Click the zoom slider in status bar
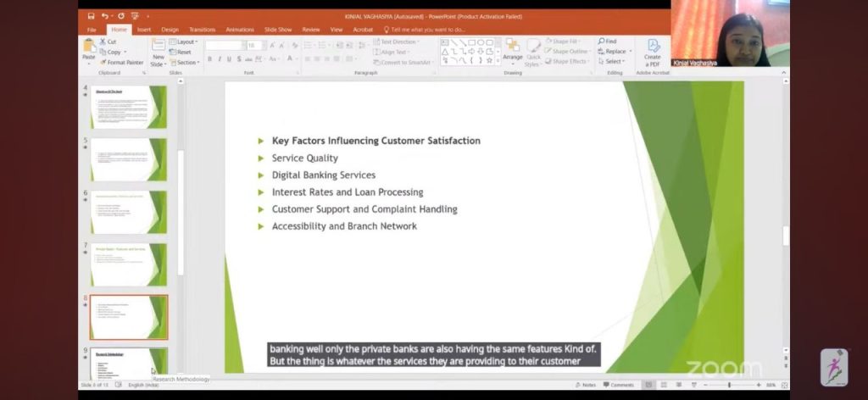The width and height of the screenshot is (868, 400). [729, 385]
